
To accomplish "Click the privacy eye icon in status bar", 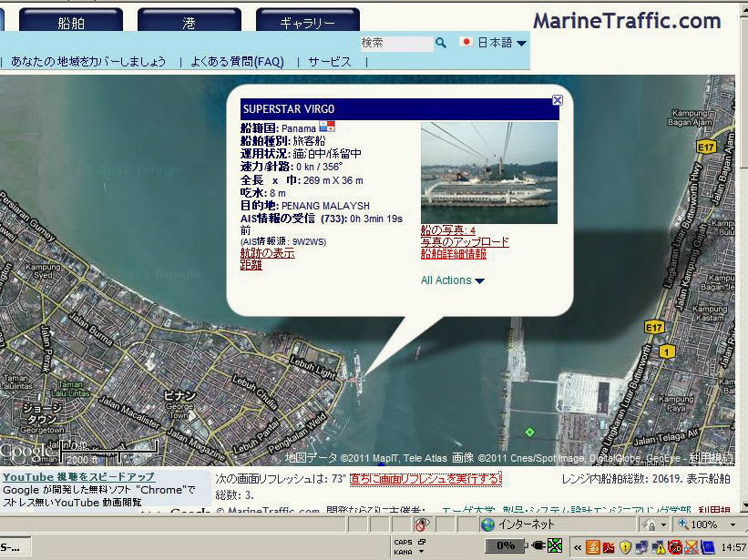I will (x=421, y=524).
